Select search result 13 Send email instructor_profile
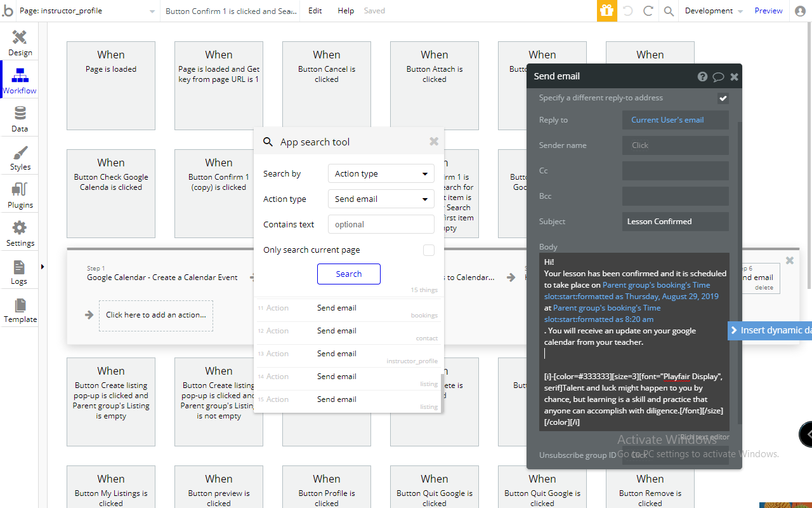 (348, 356)
